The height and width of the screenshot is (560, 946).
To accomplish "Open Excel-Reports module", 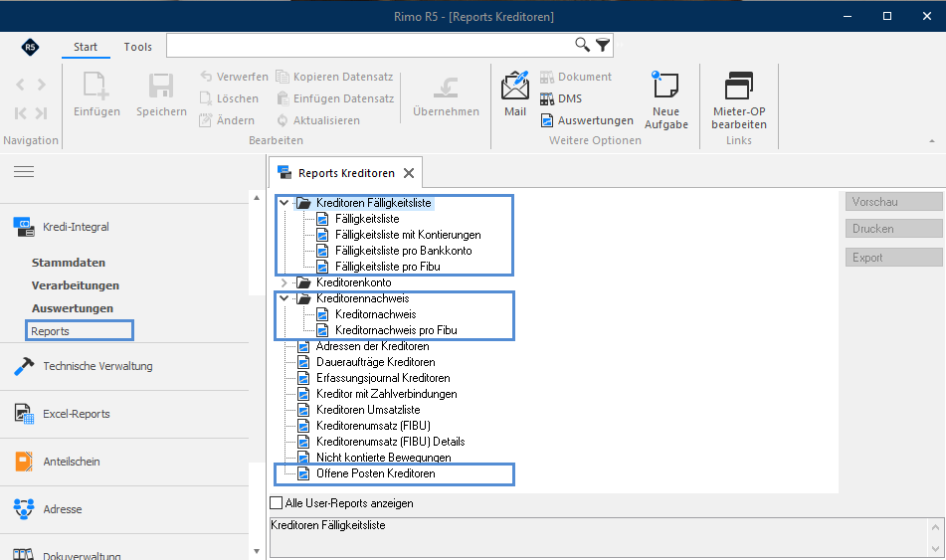I will pos(77,414).
